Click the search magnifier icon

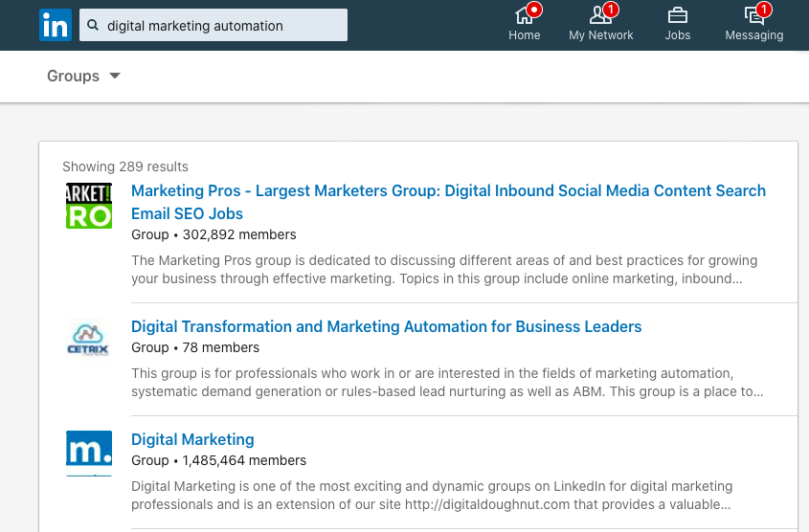pos(93,26)
